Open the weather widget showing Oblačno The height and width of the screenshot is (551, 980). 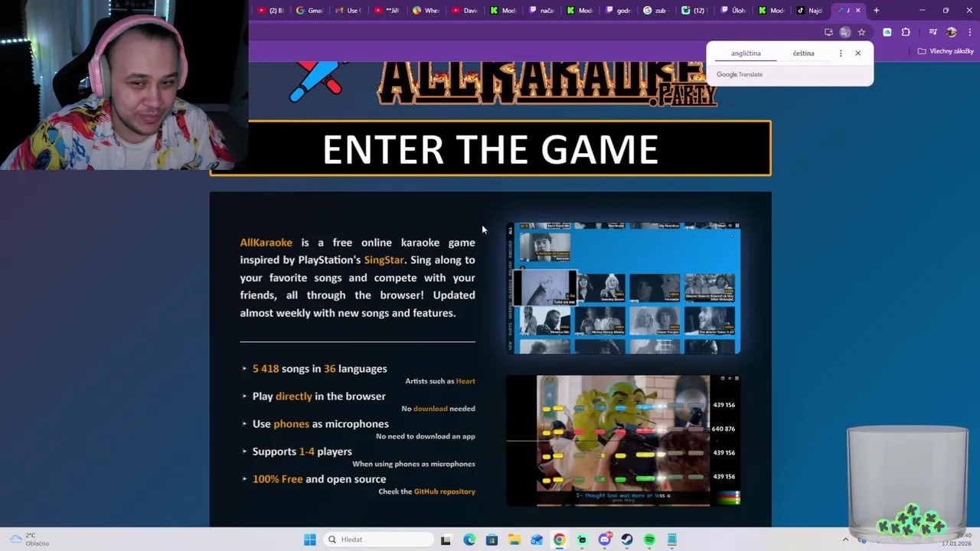click(30, 540)
